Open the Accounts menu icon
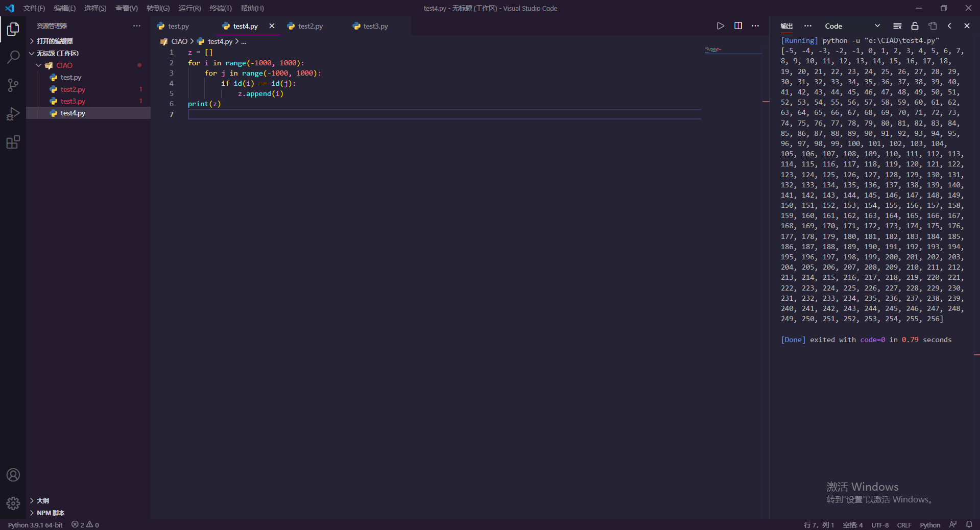 [13, 475]
